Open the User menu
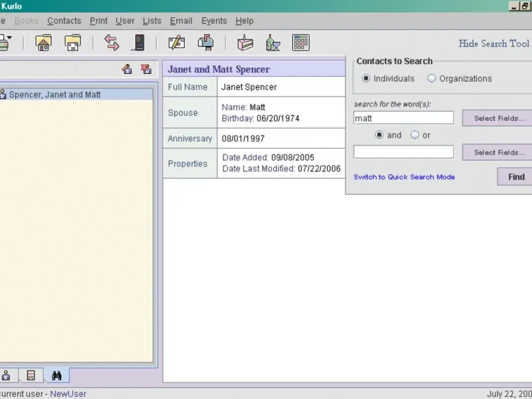 point(125,21)
